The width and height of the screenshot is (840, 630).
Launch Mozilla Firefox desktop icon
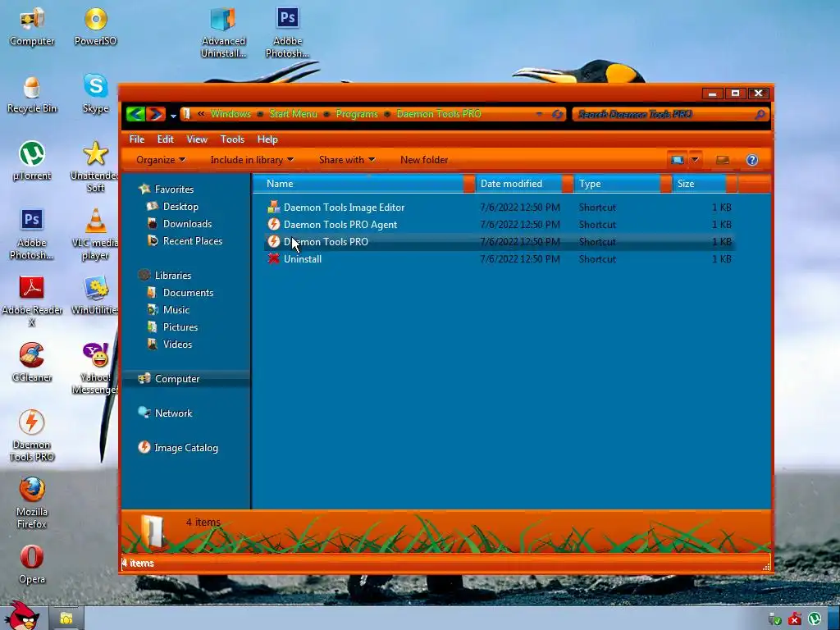coord(32,504)
